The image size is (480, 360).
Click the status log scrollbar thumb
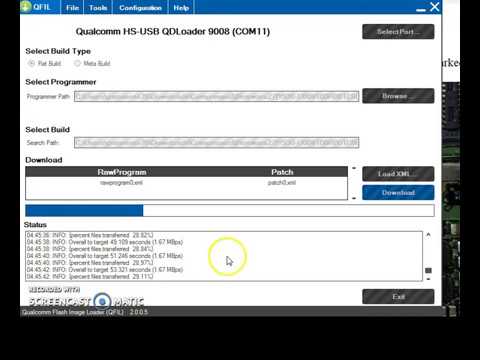click(x=428, y=270)
